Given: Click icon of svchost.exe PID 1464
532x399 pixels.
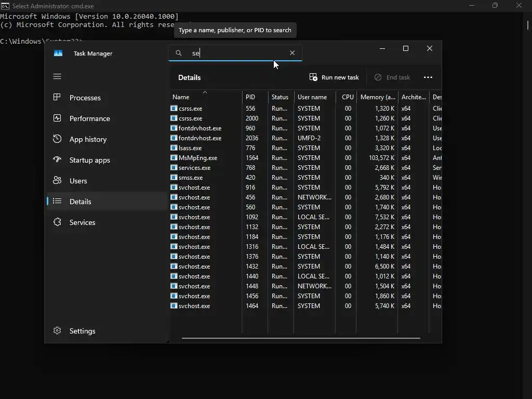Looking at the screenshot, I should pyautogui.click(x=174, y=305).
